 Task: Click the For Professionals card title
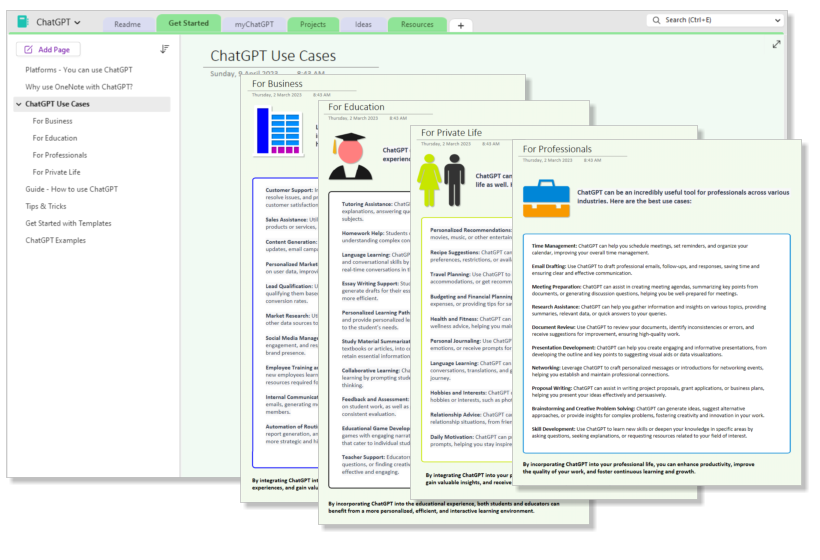(x=557, y=149)
